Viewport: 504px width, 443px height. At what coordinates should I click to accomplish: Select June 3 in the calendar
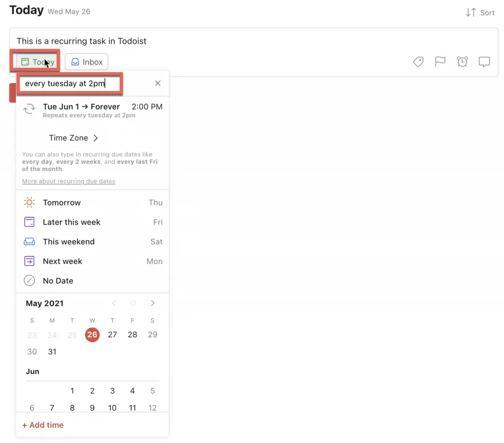[x=112, y=391]
